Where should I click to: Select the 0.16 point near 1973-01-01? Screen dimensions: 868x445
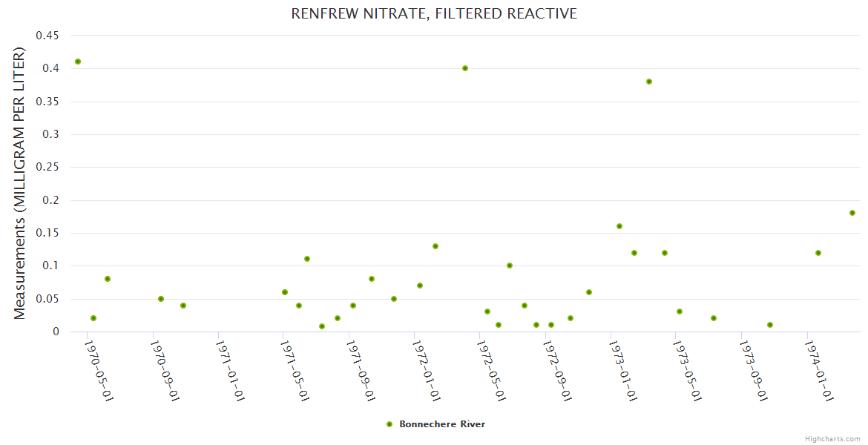[x=619, y=226]
